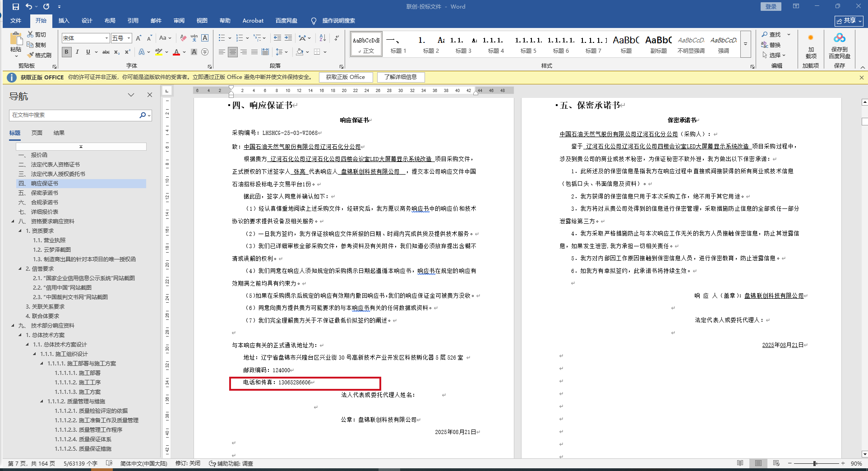
Task: Increase paragraph indent
Action: 288,38
